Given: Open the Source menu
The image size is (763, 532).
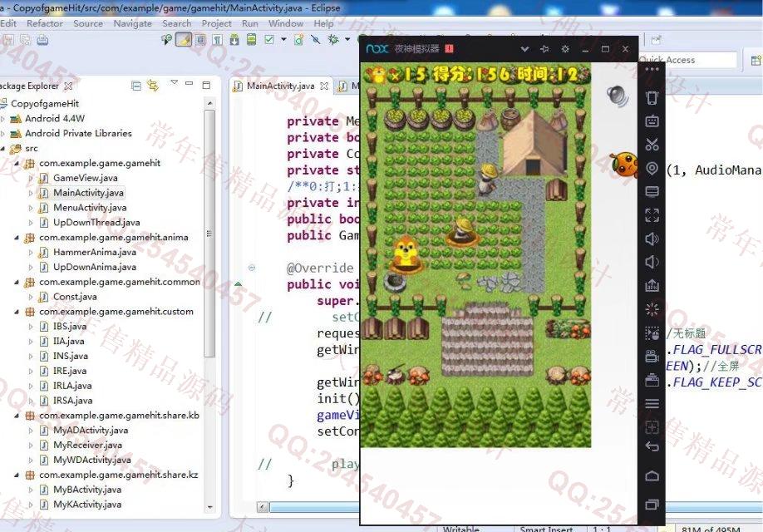Looking at the screenshot, I should click(x=88, y=23).
